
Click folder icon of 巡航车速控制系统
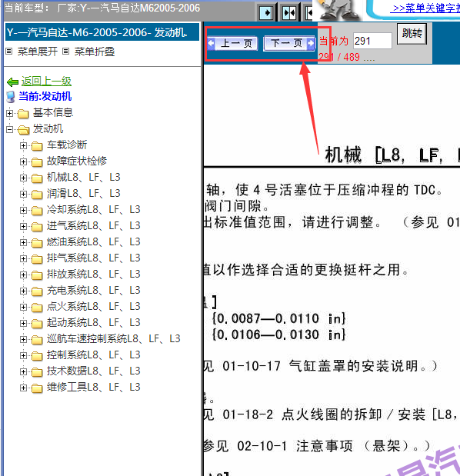pyautogui.click(x=37, y=340)
